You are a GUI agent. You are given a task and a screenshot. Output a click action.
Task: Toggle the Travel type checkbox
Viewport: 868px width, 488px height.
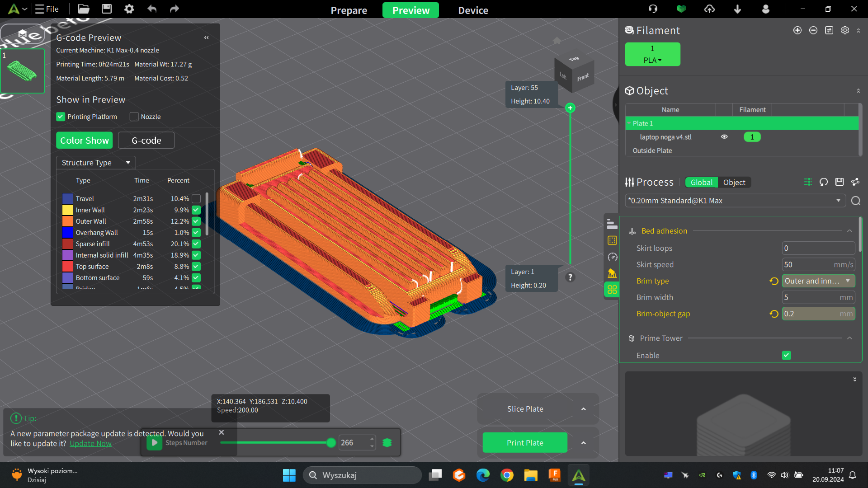click(x=196, y=199)
